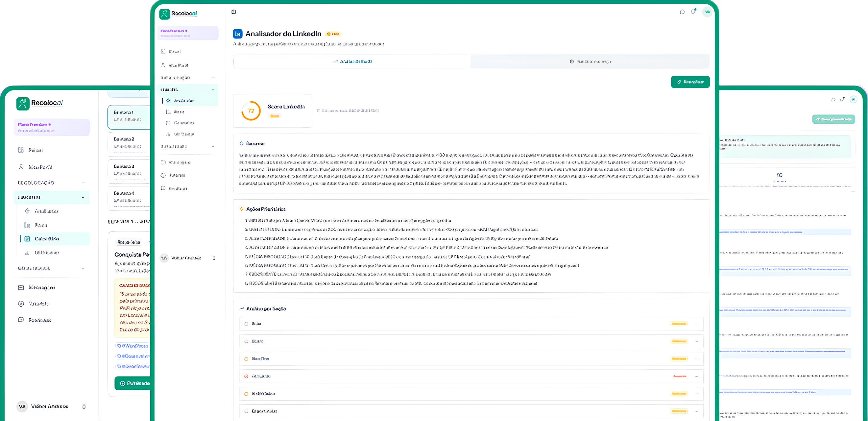The image size is (868, 421).
Task: Expand the first row under Análise por Seção
Action: [471, 324]
